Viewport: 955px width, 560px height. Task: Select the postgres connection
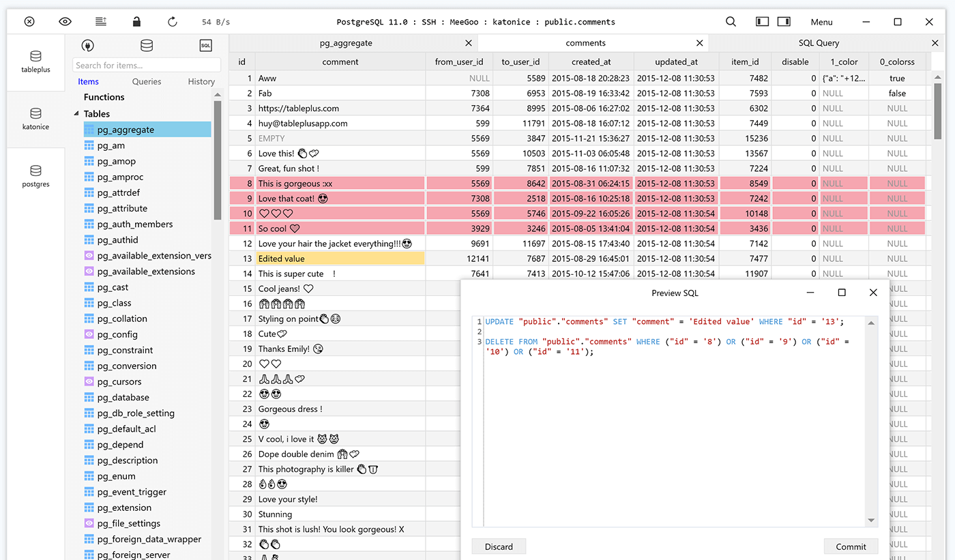coord(35,177)
